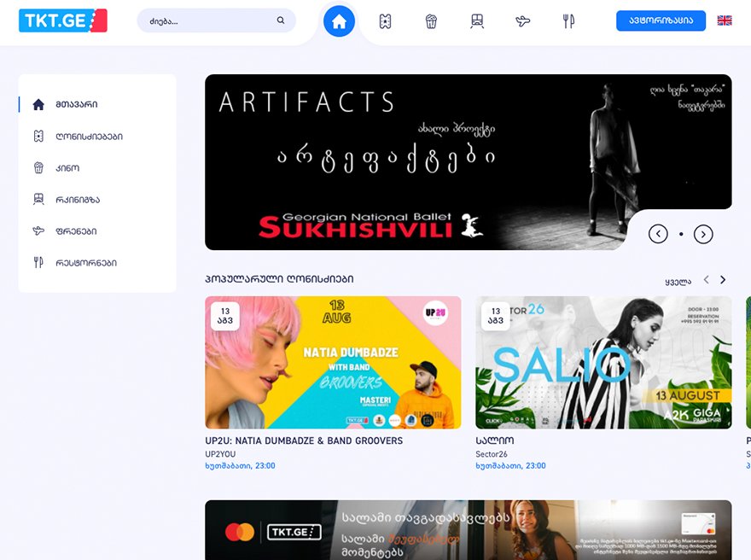This screenshot has height=560, width=751.
Task: Go to previous popular events with left chevron
Action: pos(706,280)
